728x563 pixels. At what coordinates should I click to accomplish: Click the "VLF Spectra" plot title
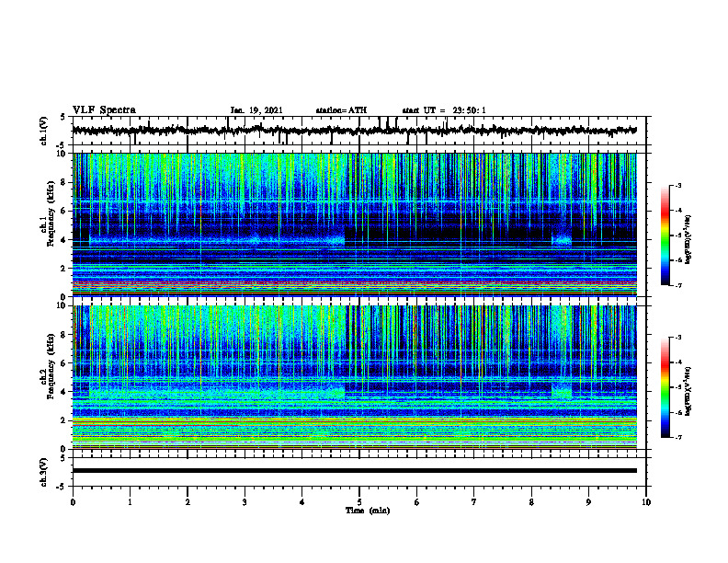104,110
